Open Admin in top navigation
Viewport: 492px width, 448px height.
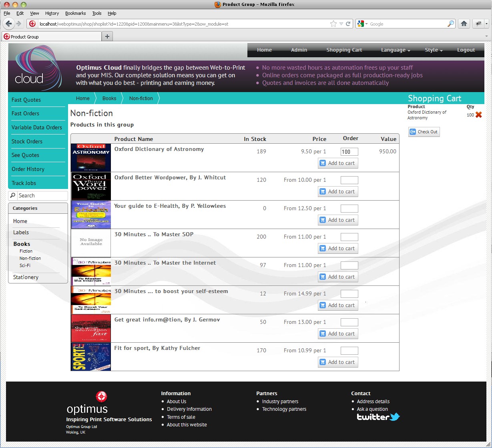[299, 50]
